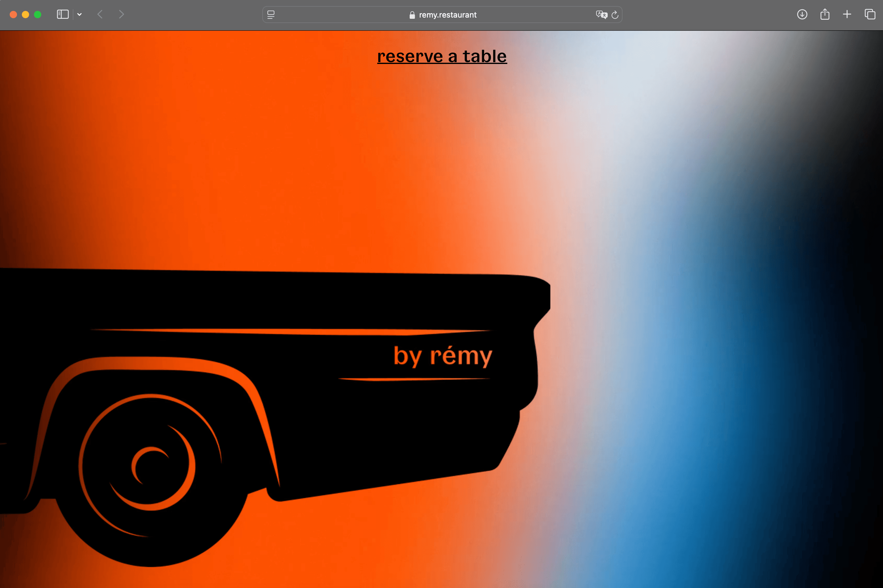883x588 pixels.
Task: Toggle the Safari sidebar
Action: pyautogui.click(x=63, y=14)
